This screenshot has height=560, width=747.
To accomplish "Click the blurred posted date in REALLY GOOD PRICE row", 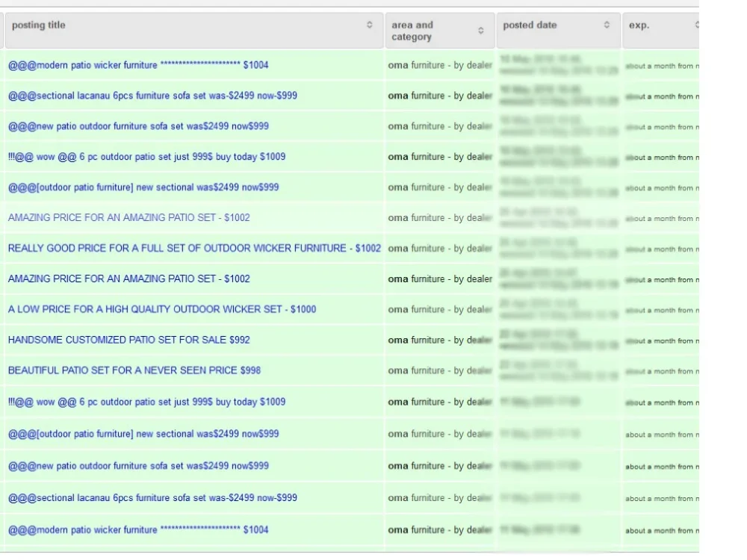I will (558, 248).
